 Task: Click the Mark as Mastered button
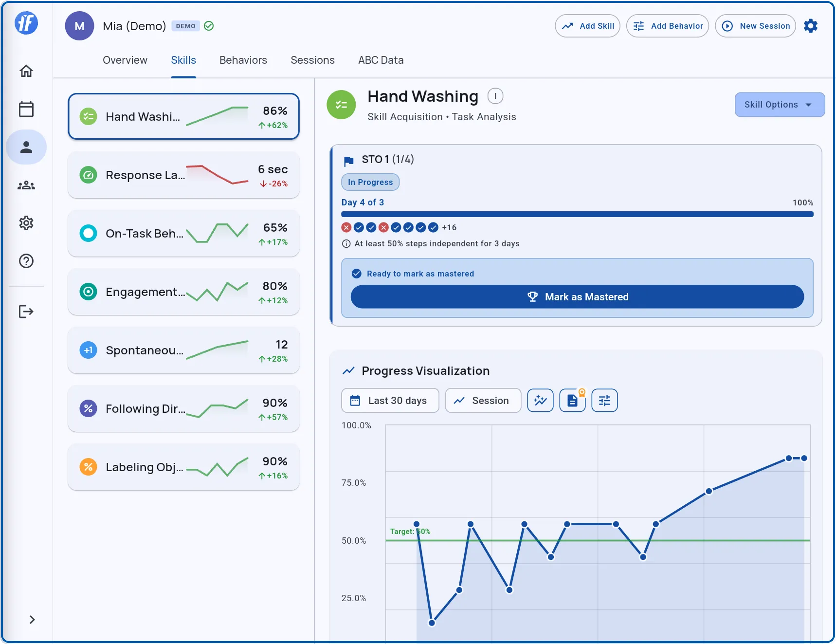tap(577, 297)
